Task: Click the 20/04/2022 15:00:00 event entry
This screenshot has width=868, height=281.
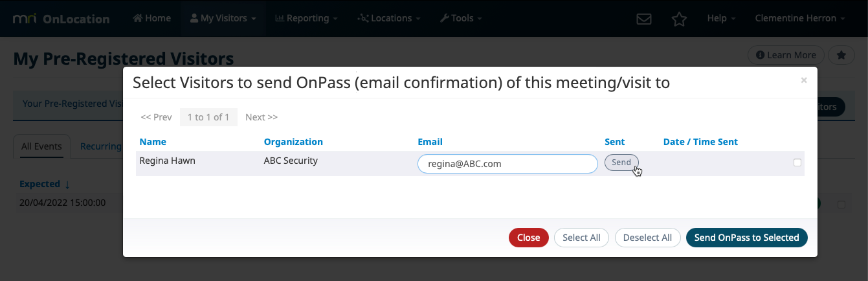Action: [x=63, y=203]
